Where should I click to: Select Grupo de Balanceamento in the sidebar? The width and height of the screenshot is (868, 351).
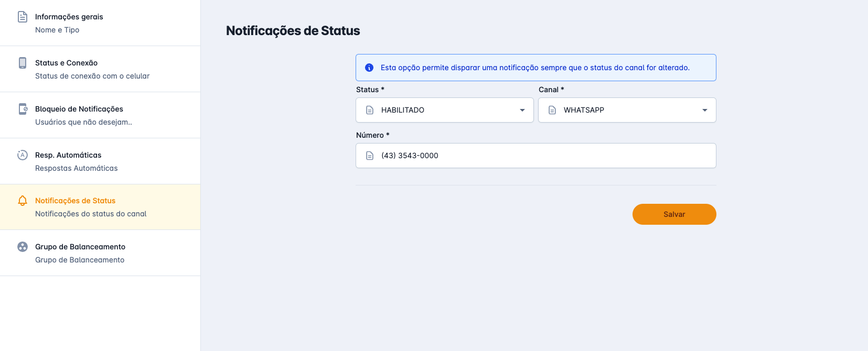[100, 253]
